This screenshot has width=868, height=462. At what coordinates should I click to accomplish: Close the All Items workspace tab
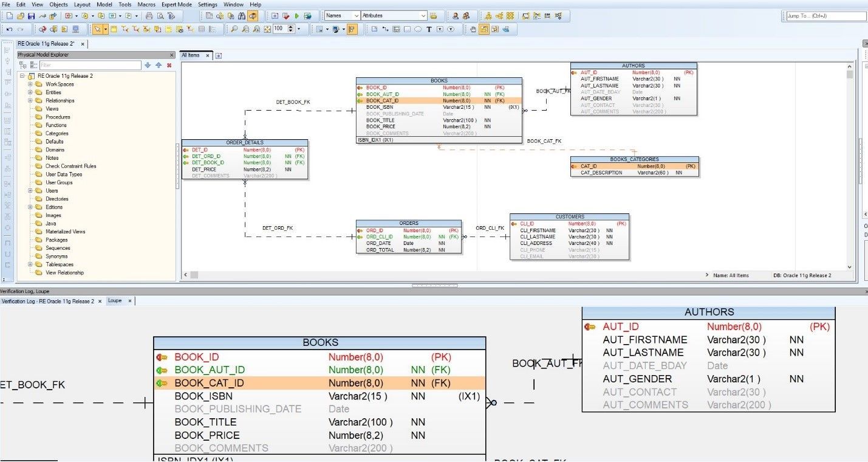pyautogui.click(x=207, y=55)
